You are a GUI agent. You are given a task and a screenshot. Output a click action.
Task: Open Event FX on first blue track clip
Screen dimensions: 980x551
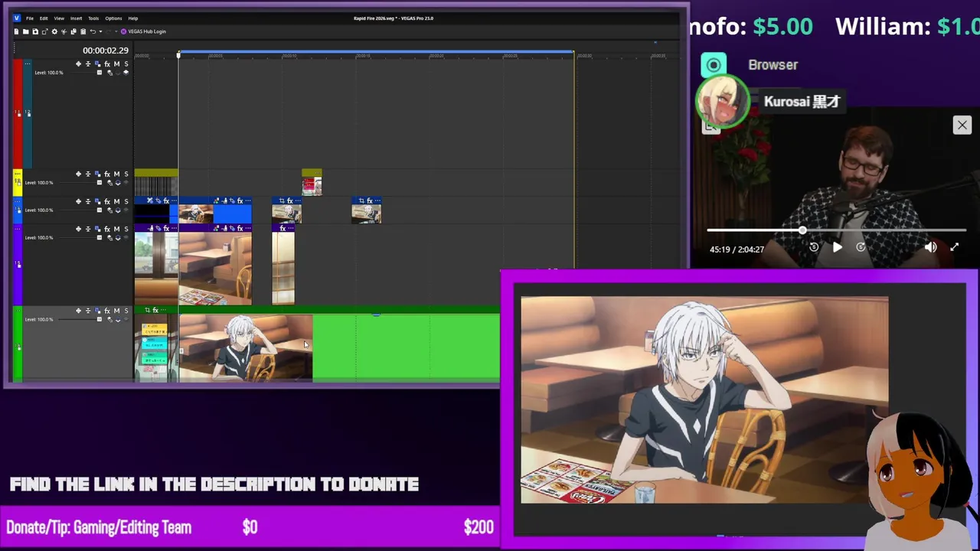166,201
